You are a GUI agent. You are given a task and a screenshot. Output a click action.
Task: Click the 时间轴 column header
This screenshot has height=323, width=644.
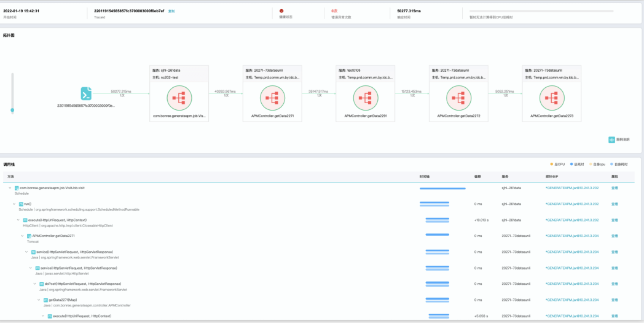pos(425,176)
